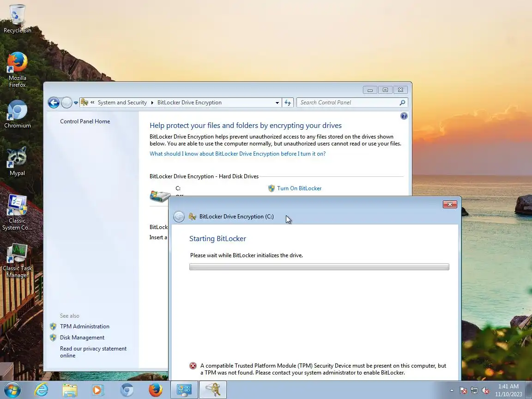Viewport: 532px width, 399px height.
Task: Click the TPM was not found error text
Action: (x=323, y=369)
